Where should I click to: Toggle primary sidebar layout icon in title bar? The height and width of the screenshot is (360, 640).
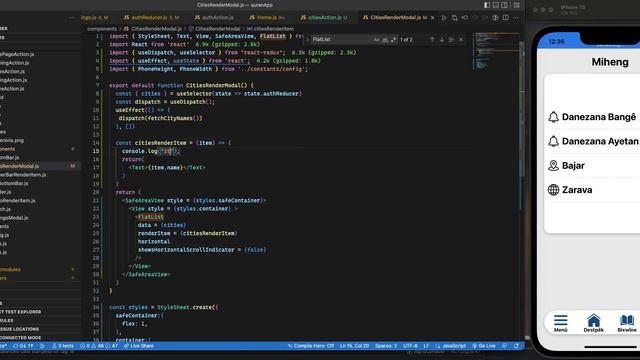[487, 5]
